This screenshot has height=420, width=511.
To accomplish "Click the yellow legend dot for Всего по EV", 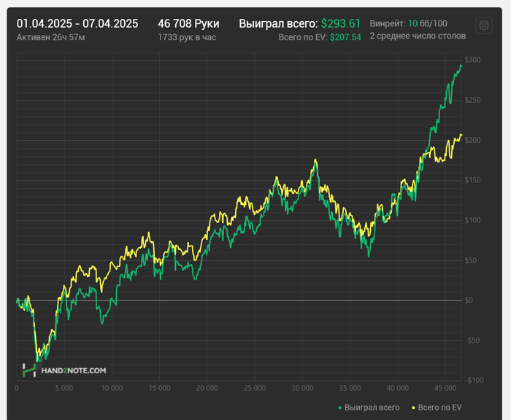I will point(413,408).
